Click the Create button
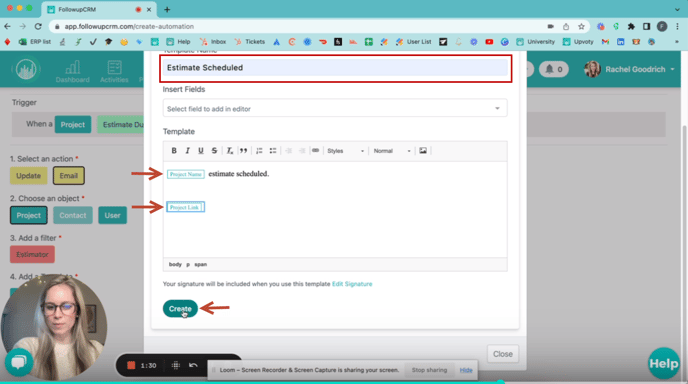The height and width of the screenshot is (384, 688). tap(180, 309)
